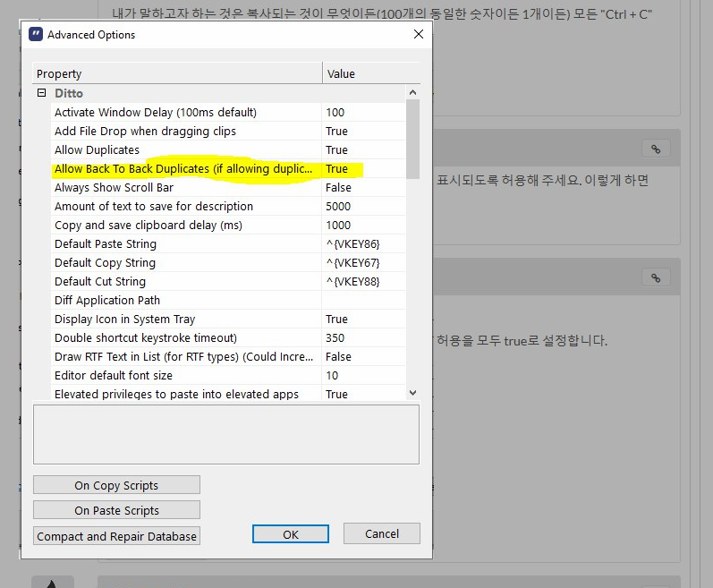Screen dimensions: 713x588
Task: Click the Cancel button
Action: [x=381, y=533]
